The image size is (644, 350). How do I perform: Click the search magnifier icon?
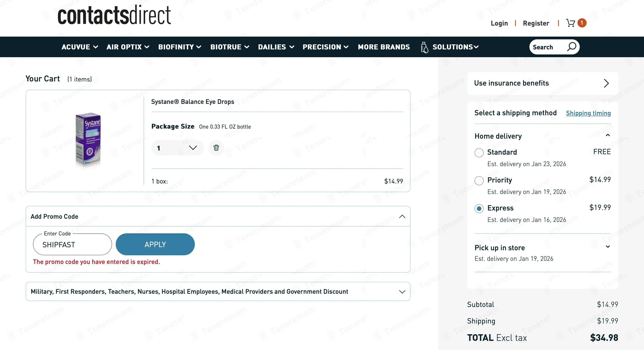point(572,47)
